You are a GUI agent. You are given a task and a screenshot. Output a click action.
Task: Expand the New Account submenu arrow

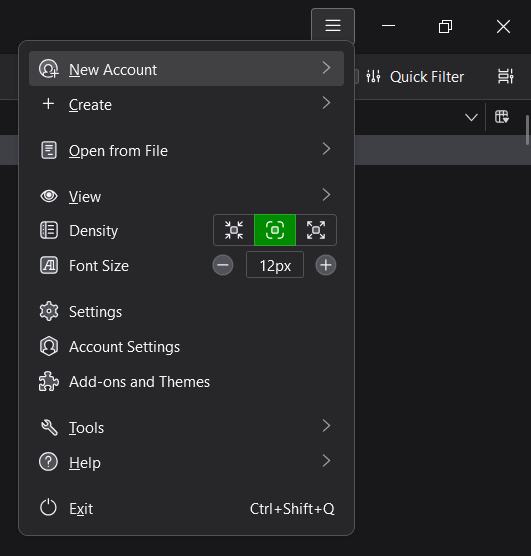[326, 68]
